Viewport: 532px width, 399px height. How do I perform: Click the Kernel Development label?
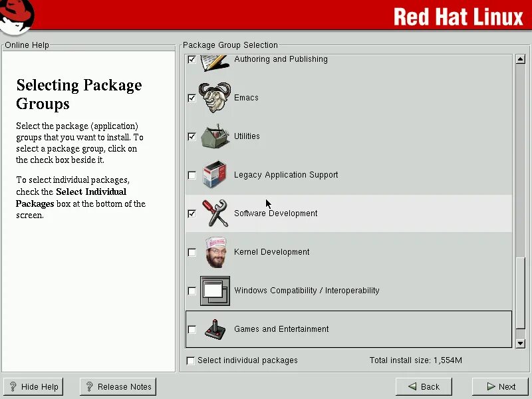pos(272,252)
